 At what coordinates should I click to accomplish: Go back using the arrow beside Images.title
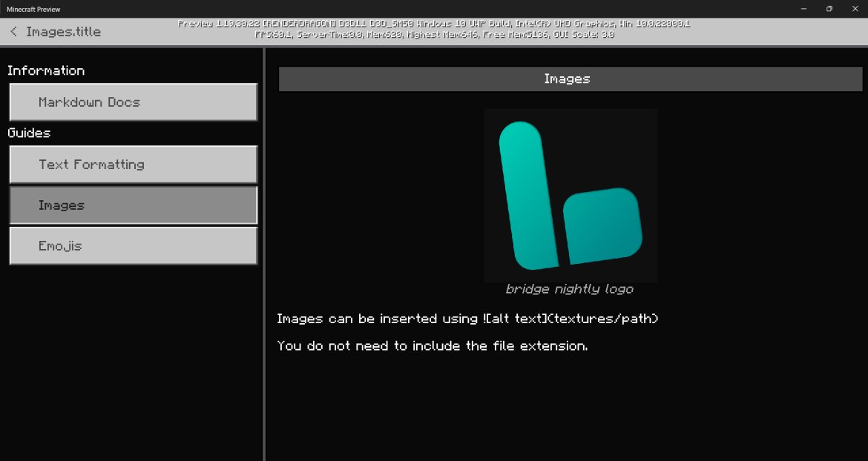coord(14,32)
